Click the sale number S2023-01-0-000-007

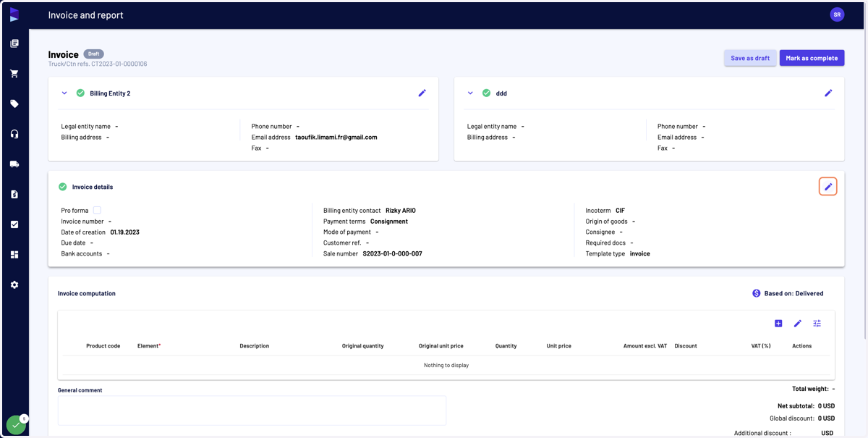coord(393,254)
